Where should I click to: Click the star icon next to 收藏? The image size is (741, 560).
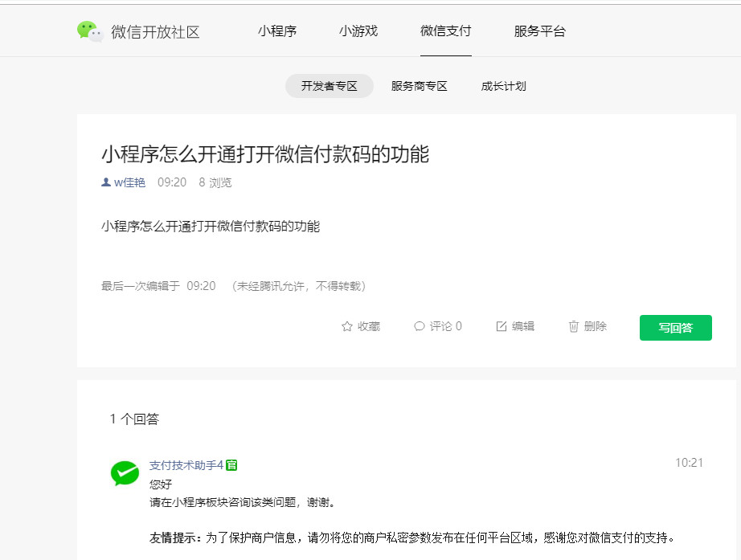(347, 326)
